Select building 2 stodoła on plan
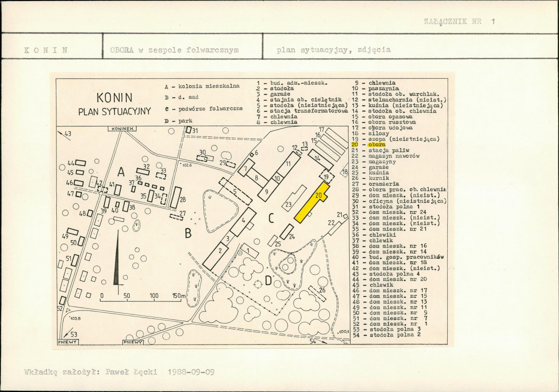 click(x=217, y=254)
